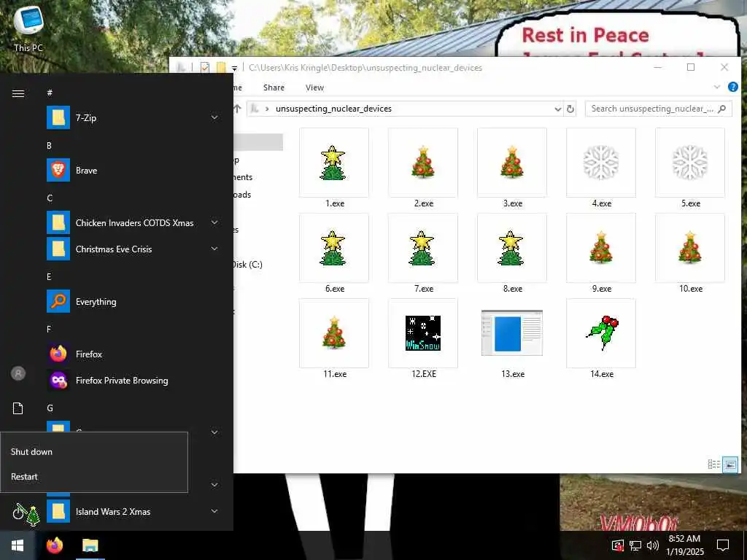Select the 2.exe Christmas tree file

coord(423,163)
